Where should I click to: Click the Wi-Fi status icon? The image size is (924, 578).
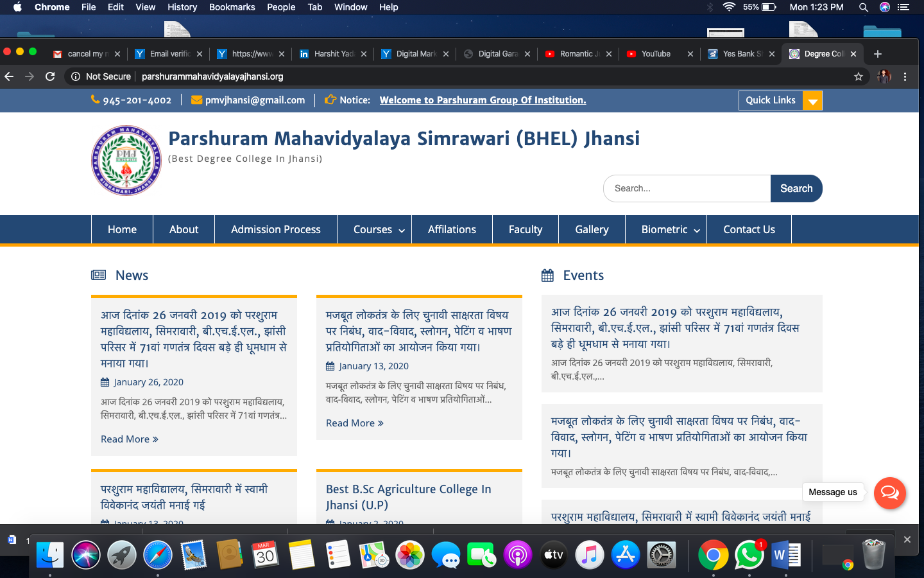[x=729, y=7]
